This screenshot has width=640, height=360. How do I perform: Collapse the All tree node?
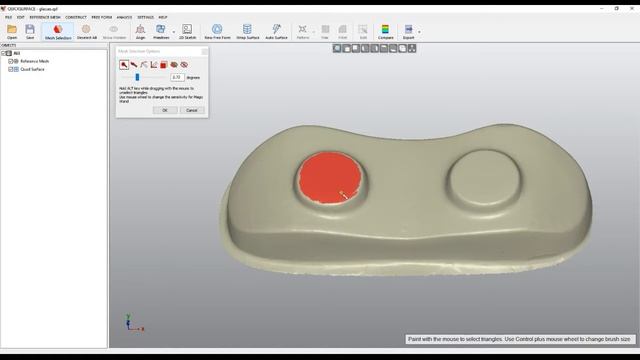[x=3, y=53]
